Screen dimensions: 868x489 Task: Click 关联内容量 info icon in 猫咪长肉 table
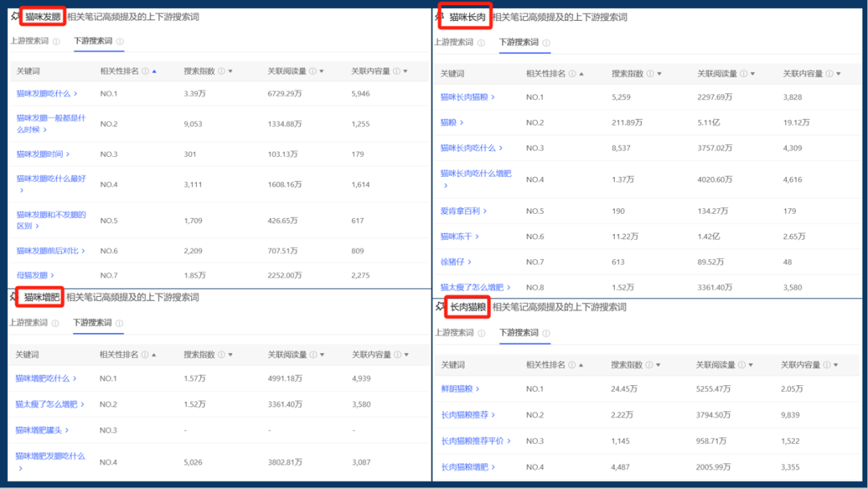click(829, 74)
